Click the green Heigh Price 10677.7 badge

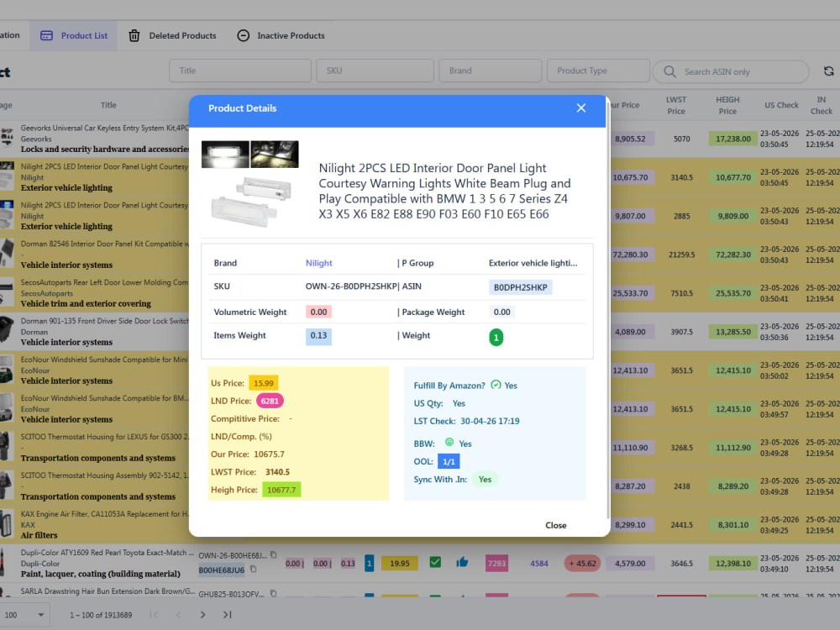pos(281,490)
